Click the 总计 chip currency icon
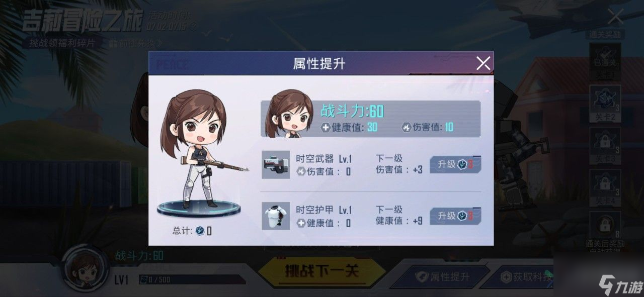The width and height of the screenshot is (644, 297). [x=200, y=231]
